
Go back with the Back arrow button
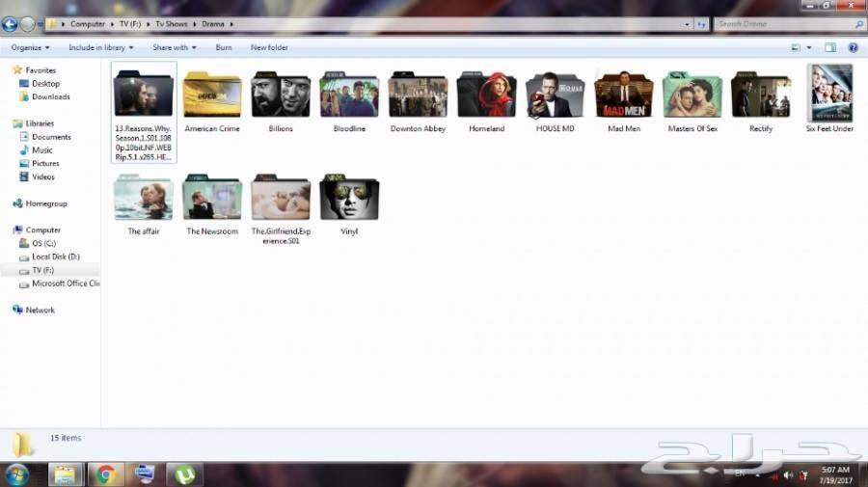[x=10, y=24]
